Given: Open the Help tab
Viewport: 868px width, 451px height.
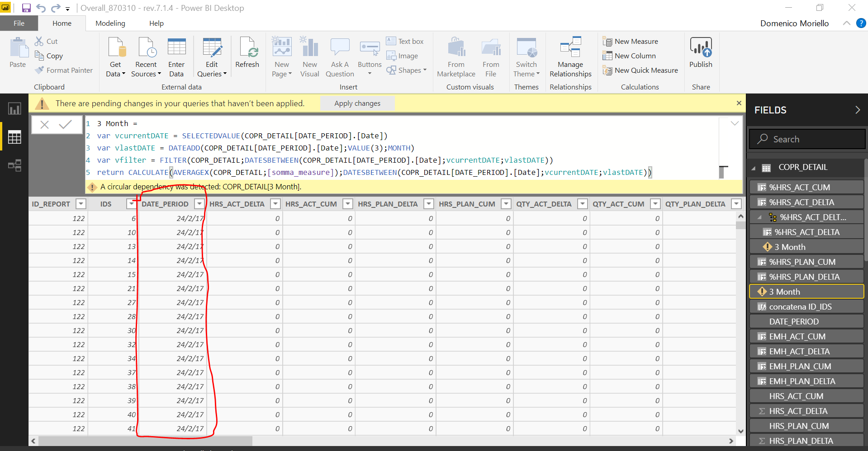Looking at the screenshot, I should [157, 23].
